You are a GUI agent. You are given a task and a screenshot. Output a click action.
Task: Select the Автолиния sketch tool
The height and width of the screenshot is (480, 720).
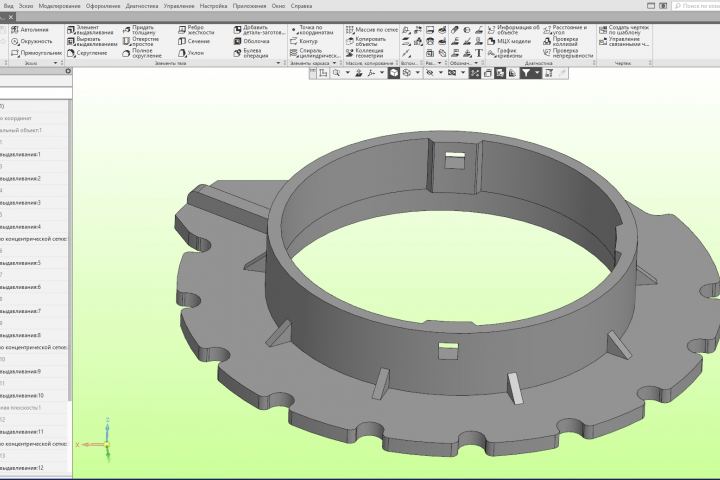pos(30,29)
